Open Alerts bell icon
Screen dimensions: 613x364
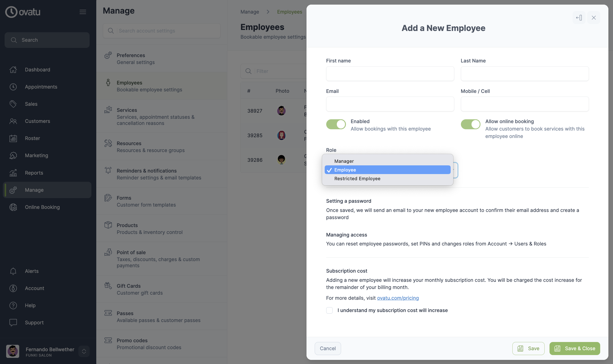tap(13, 271)
